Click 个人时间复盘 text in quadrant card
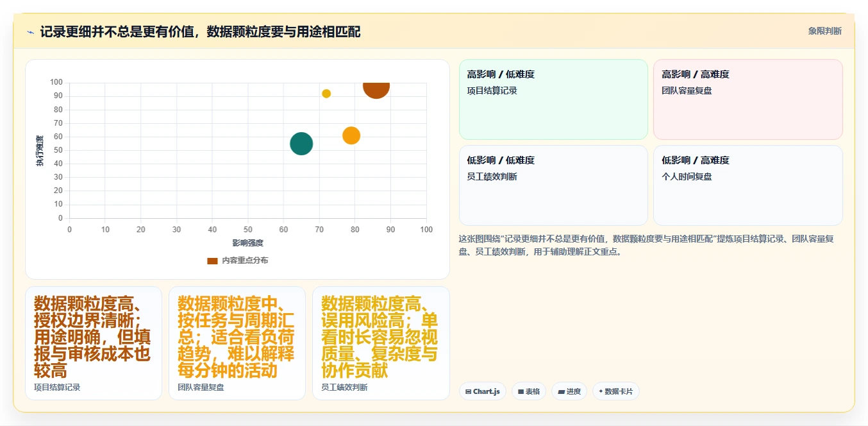Image resolution: width=868 pixels, height=426 pixels. click(687, 176)
